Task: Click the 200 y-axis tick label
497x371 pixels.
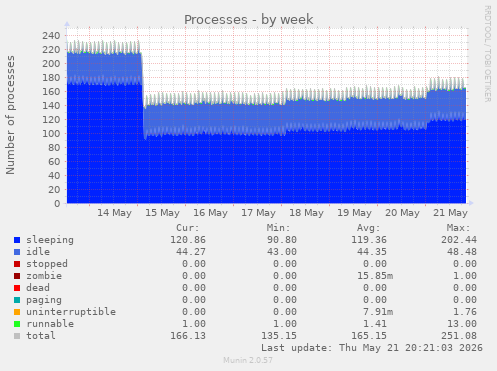Action: [51, 64]
